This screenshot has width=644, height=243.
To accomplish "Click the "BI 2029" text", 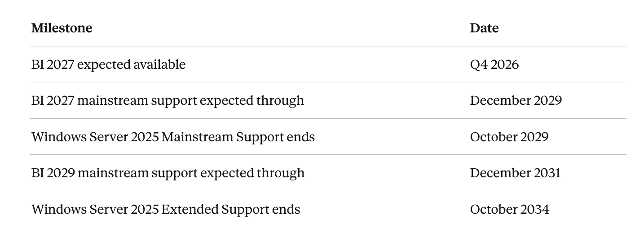I will click(53, 173).
